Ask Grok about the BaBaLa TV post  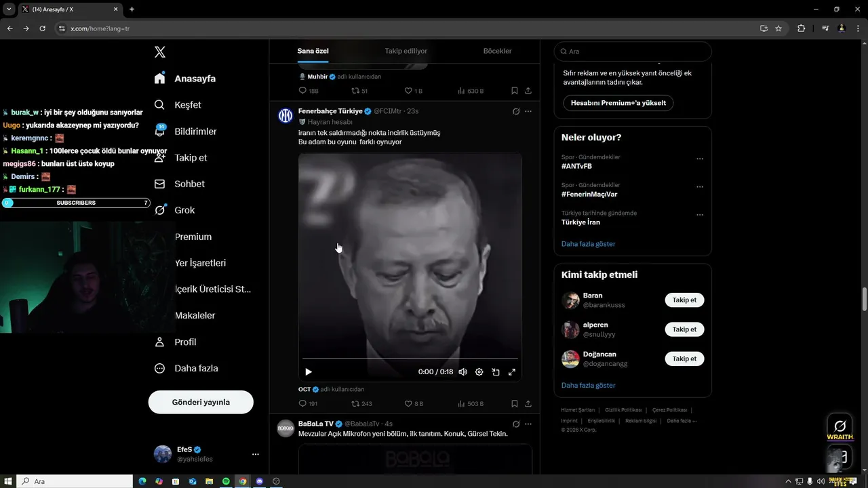coord(516,424)
